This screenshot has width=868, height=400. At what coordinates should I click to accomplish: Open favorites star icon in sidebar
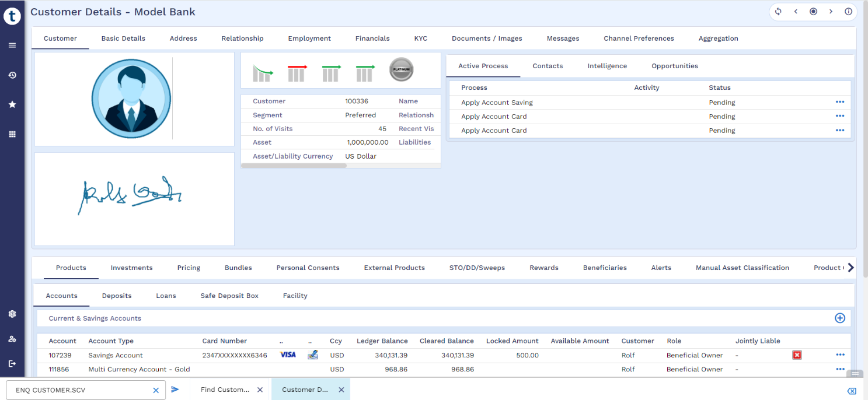point(12,104)
